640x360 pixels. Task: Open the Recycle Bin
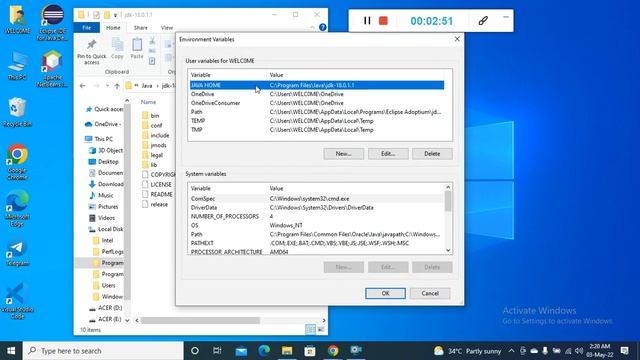coord(17,112)
